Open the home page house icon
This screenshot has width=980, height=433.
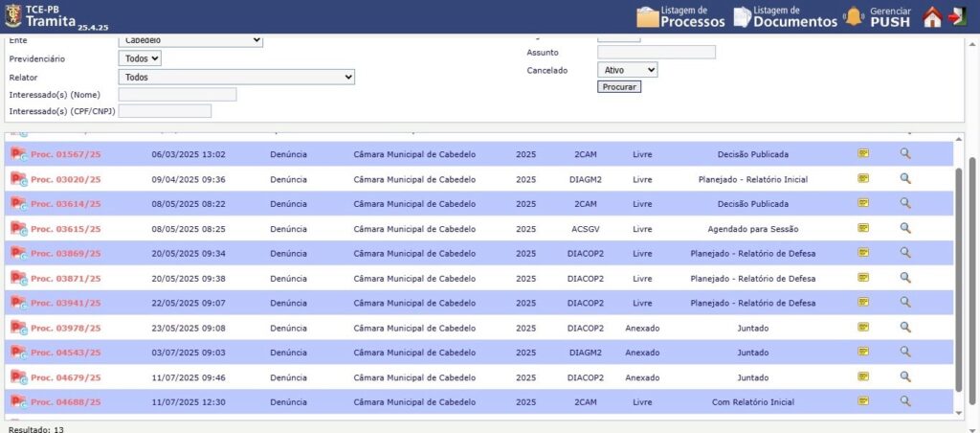[x=932, y=16]
